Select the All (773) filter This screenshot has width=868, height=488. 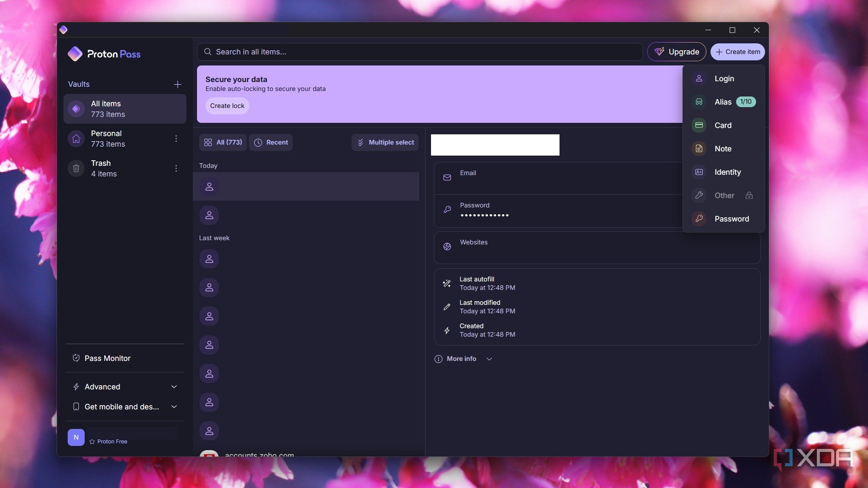click(x=223, y=142)
